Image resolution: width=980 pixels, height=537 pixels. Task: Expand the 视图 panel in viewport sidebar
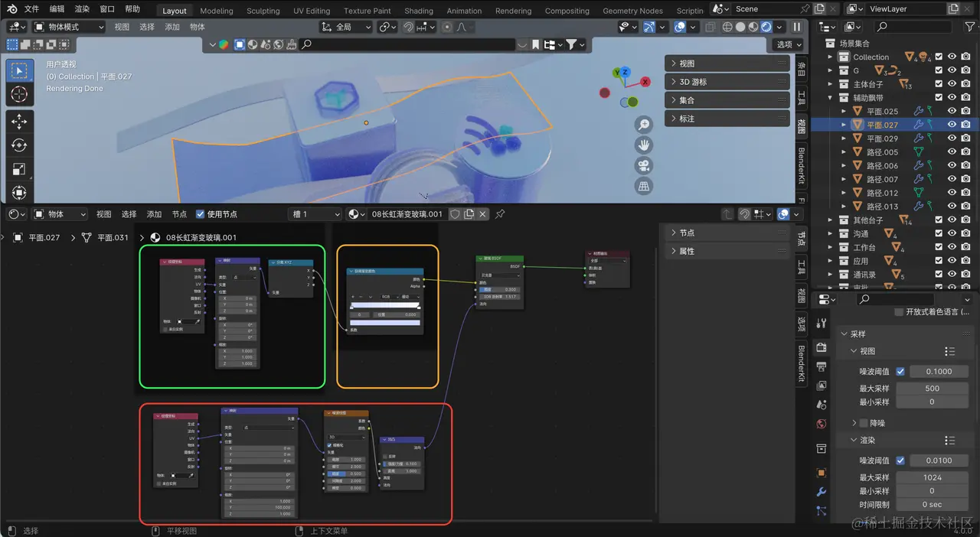coord(727,63)
